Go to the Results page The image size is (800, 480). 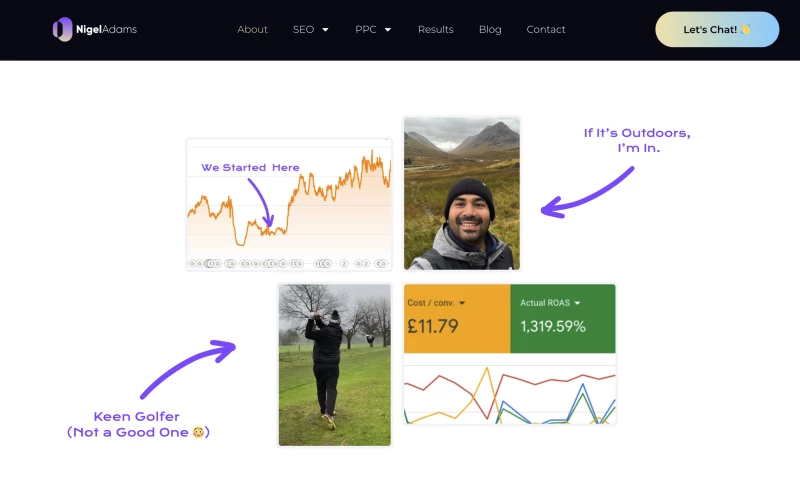point(435,30)
